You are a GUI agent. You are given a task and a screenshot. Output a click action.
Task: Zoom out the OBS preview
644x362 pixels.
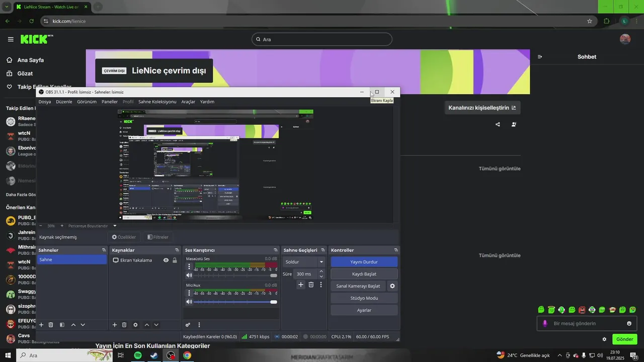(x=41, y=226)
